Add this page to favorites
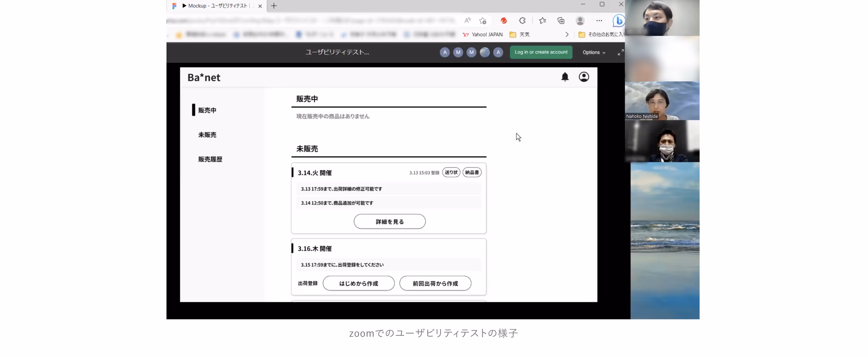The width and height of the screenshot is (868, 356). [x=483, y=21]
